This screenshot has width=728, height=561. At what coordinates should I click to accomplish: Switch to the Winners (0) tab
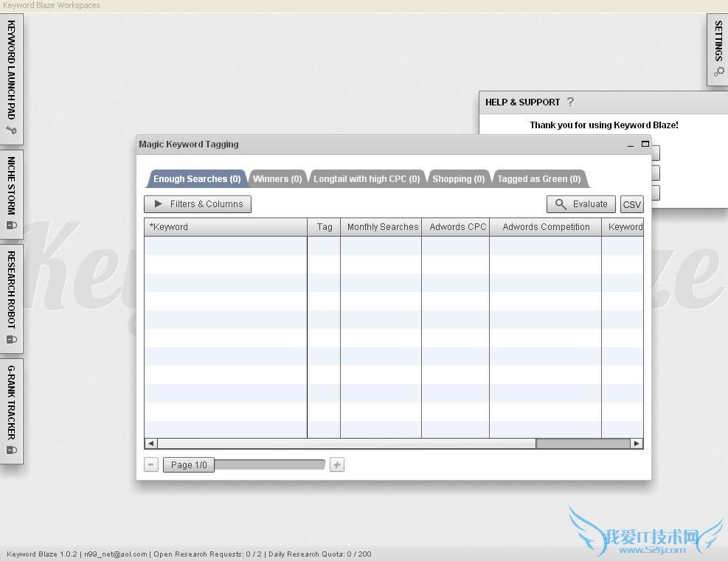click(277, 179)
